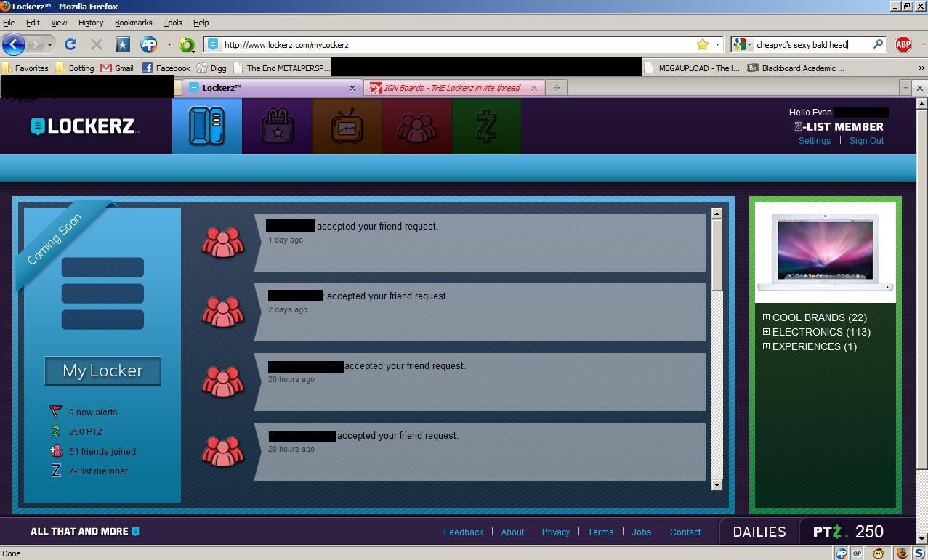The width and height of the screenshot is (928, 560).
Task: Click friends icon beside '1 day ago' notification
Action: coord(222,243)
